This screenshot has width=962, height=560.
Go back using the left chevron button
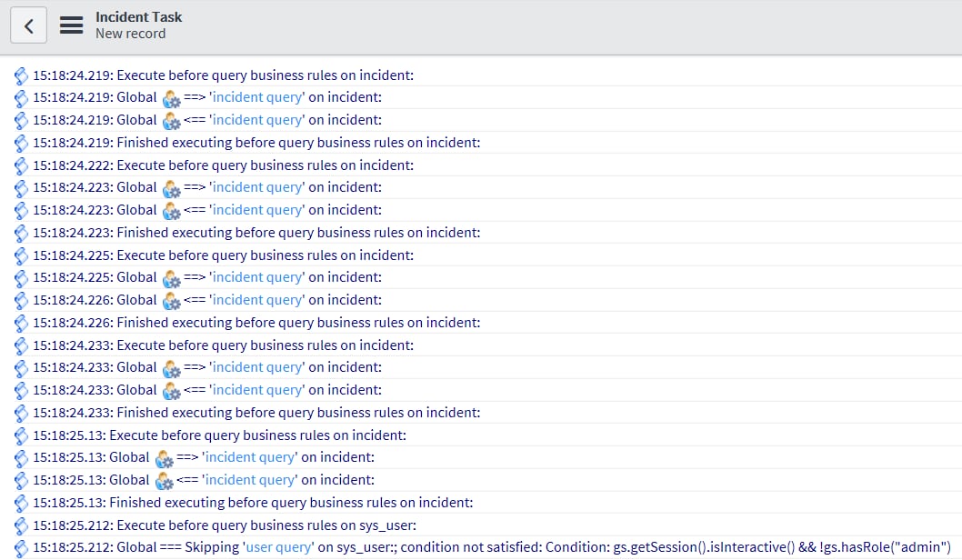pyautogui.click(x=28, y=25)
